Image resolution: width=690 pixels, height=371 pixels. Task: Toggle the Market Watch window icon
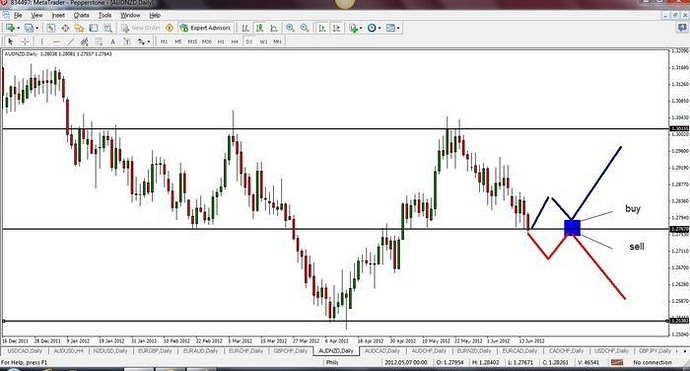pyautogui.click(x=51, y=28)
